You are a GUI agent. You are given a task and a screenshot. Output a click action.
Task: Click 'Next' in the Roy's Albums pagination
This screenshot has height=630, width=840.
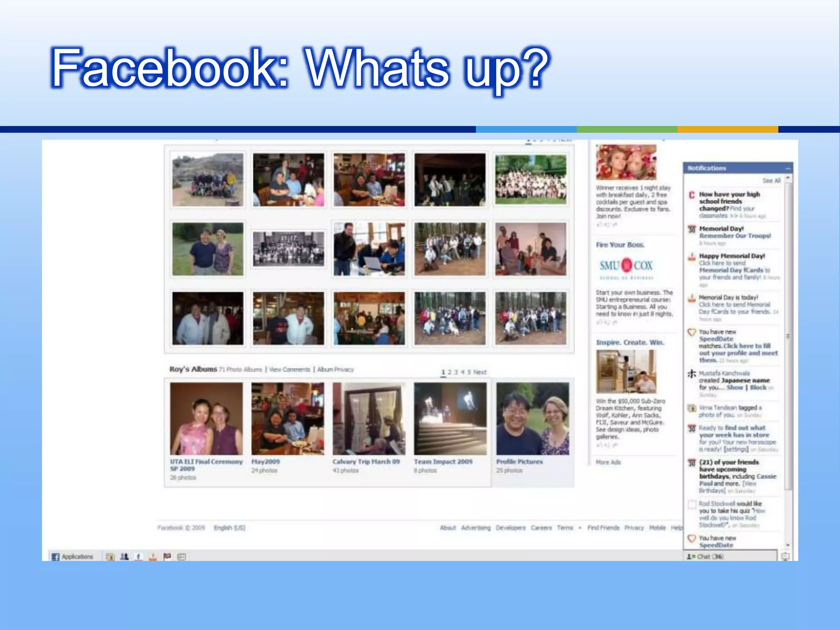tap(480, 372)
